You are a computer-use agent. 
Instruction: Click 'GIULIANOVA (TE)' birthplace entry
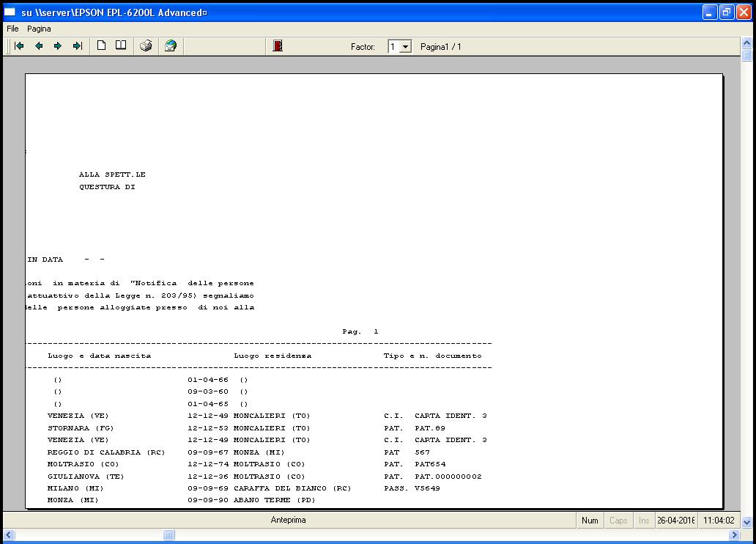86,477
